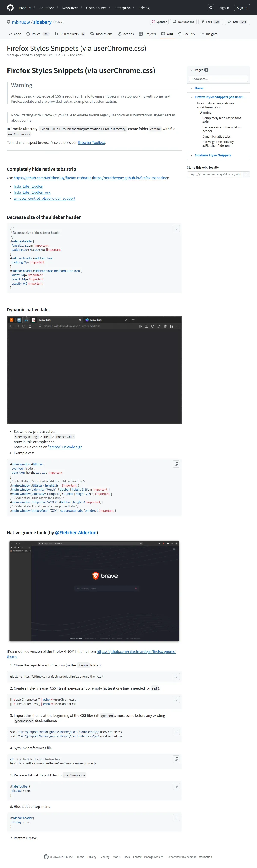Copy the sidebar-header display none snippet
Image resolution: width=257 pixels, height=868 pixels.
click(176, 818)
